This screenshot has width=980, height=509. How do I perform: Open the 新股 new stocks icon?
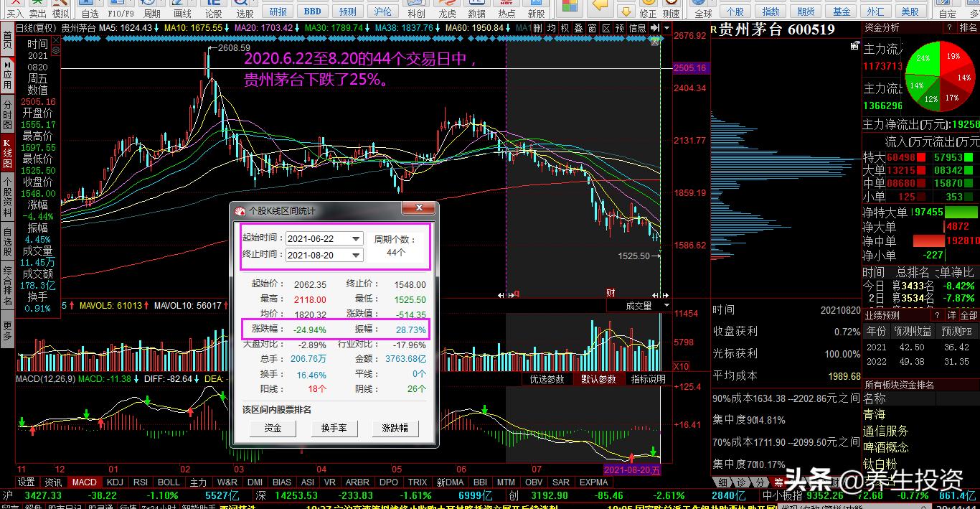[536, 9]
